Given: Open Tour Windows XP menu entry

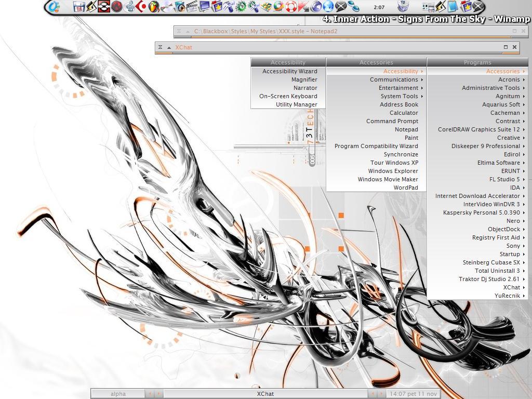Looking at the screenshot, I should (x=376, y=163).
